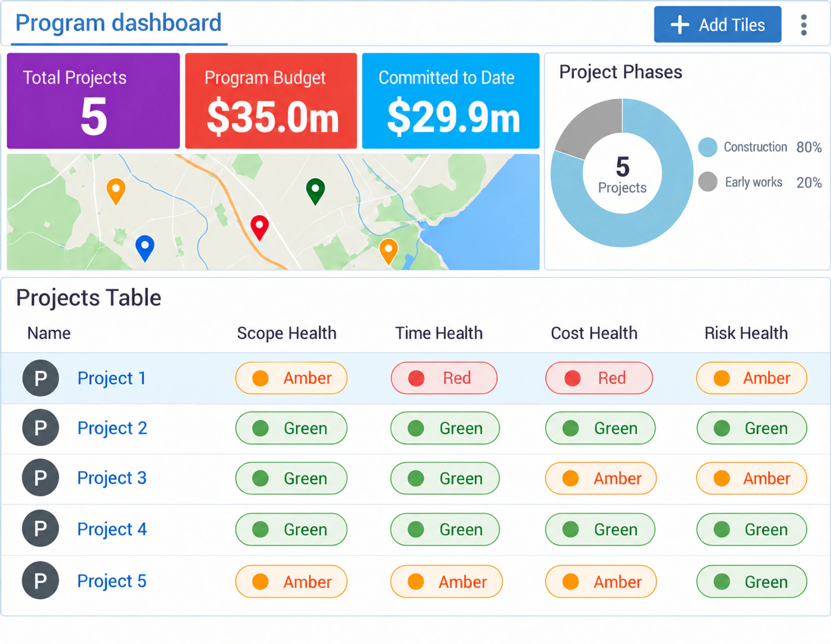The height and width of the screenshot is (644, 831).
Task: Sort by the Risk Health column header
Action: [x=746, y=333]
